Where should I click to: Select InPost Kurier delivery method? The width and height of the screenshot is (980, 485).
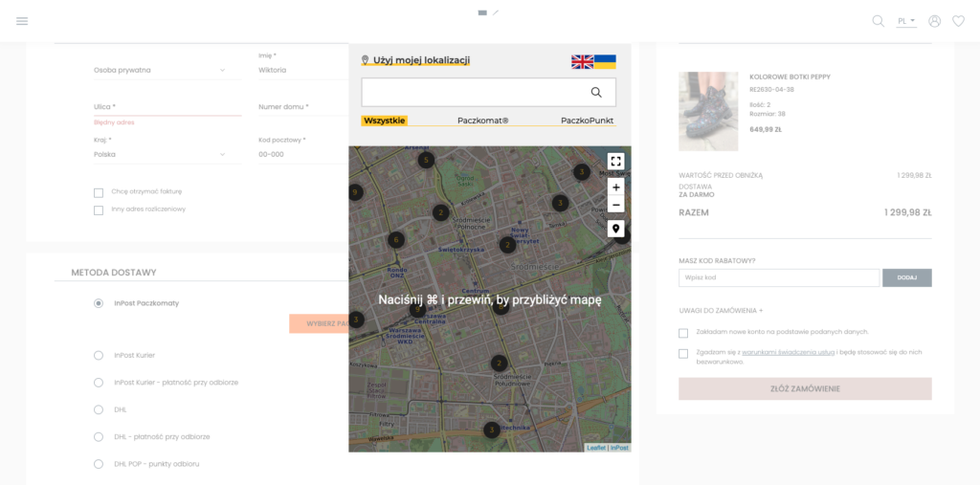pyautogui.click(x=99, y=355)
